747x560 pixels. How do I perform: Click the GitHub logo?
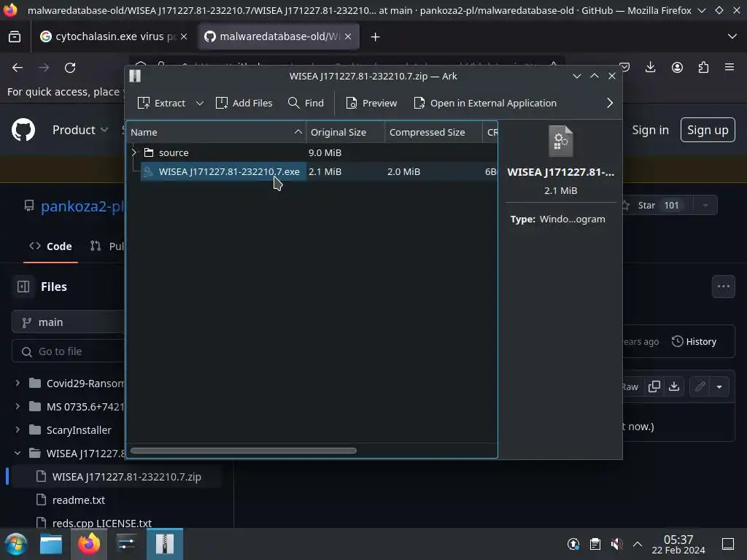(23, 130)
